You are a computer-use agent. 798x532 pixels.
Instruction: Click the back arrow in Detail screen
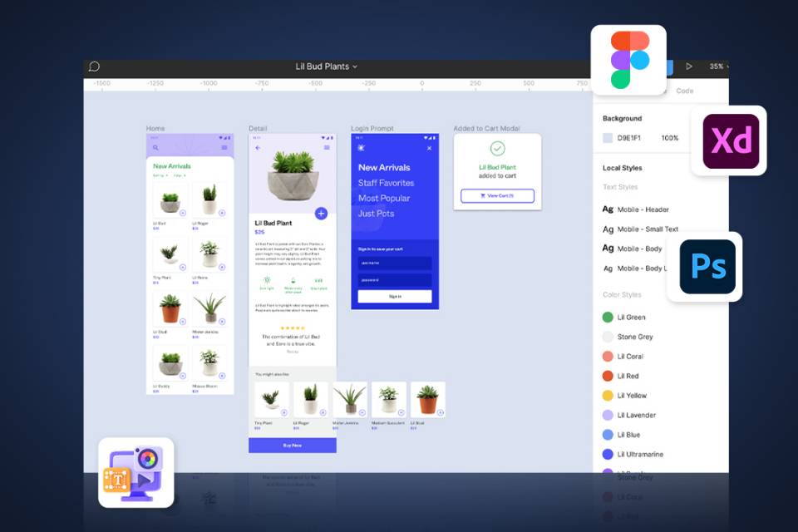[x=258, y=148]
